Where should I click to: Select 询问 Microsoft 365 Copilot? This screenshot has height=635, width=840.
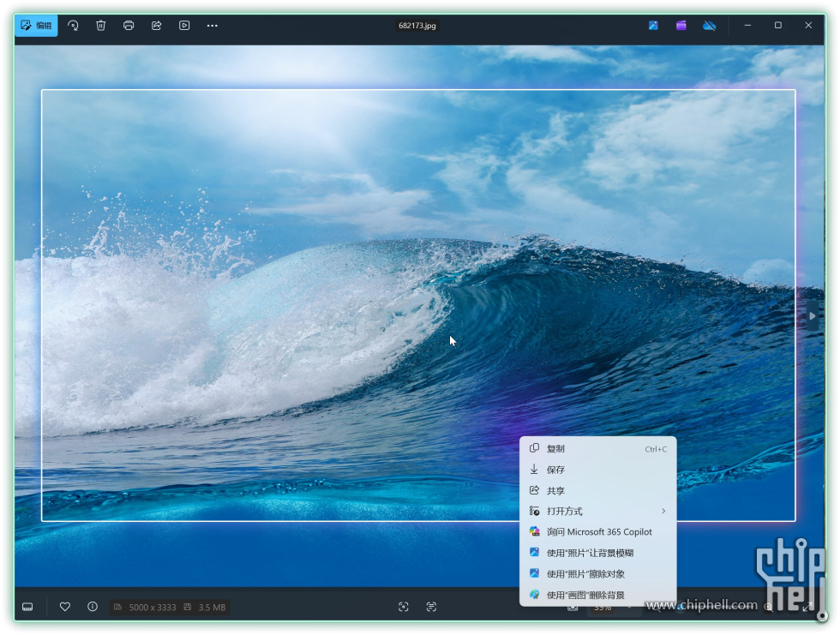[597, 532]
